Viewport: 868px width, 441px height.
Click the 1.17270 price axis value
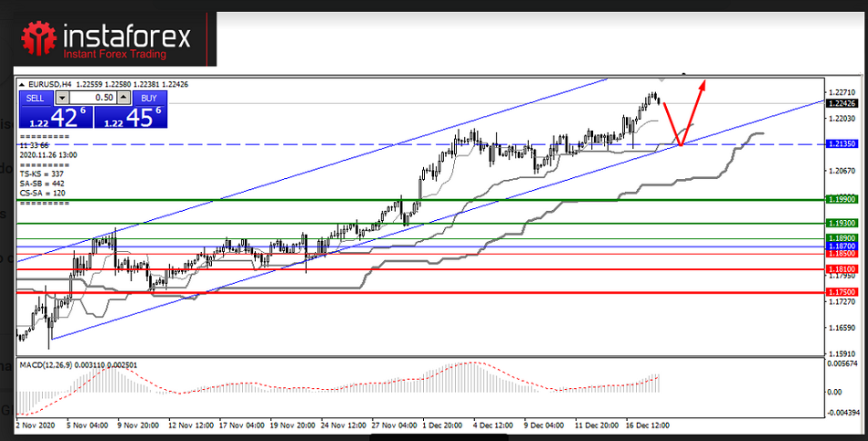click(x=843, y=301)
